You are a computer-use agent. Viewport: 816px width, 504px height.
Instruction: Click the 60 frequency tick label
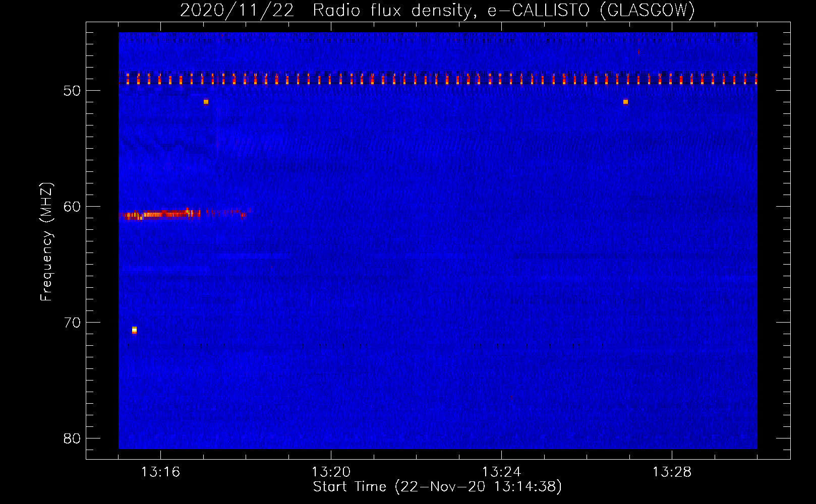[72, 207]
